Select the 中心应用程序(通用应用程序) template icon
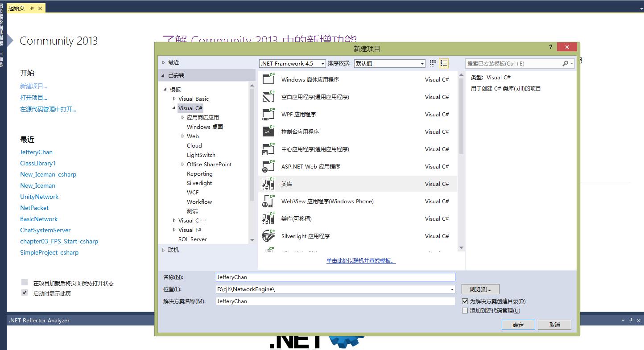This screenshot has width=644, height=350. coord(268,149)
